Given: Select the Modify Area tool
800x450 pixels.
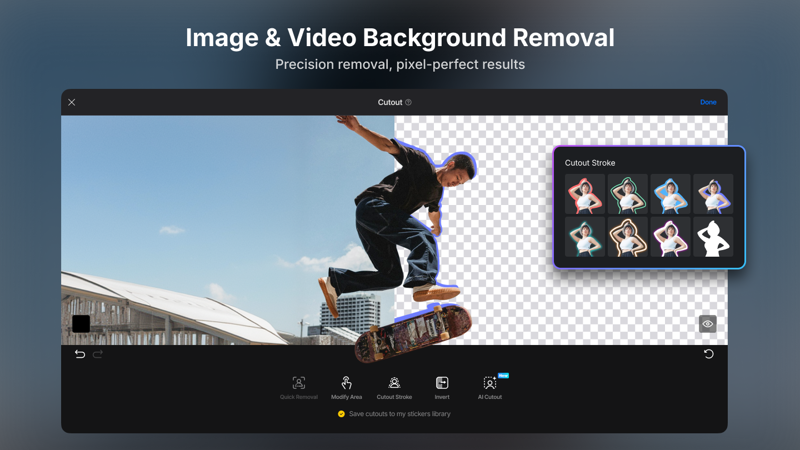Looking at the screenshot, I should tap(346, 388).
